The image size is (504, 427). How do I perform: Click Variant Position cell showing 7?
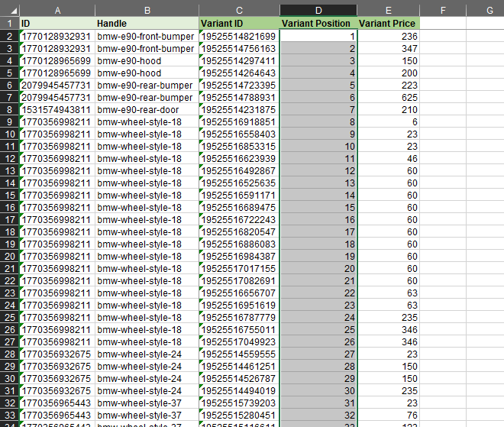[x=318, y=110]
